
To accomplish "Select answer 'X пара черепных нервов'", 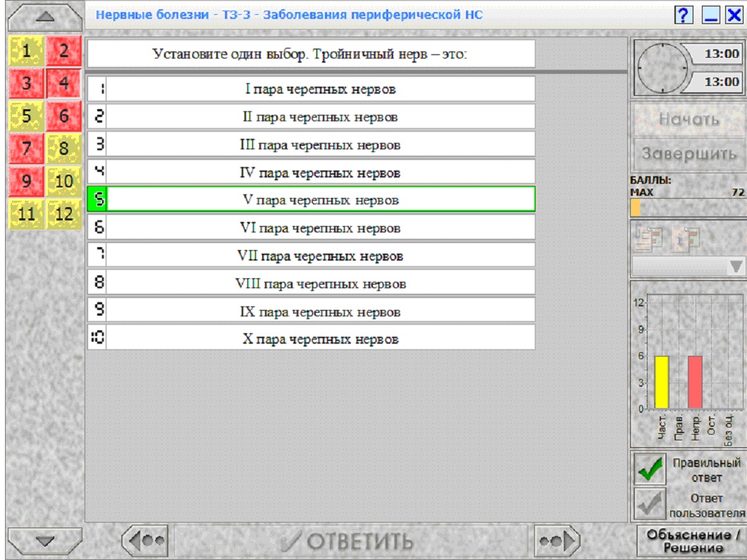I will click(x=311, y=339).
